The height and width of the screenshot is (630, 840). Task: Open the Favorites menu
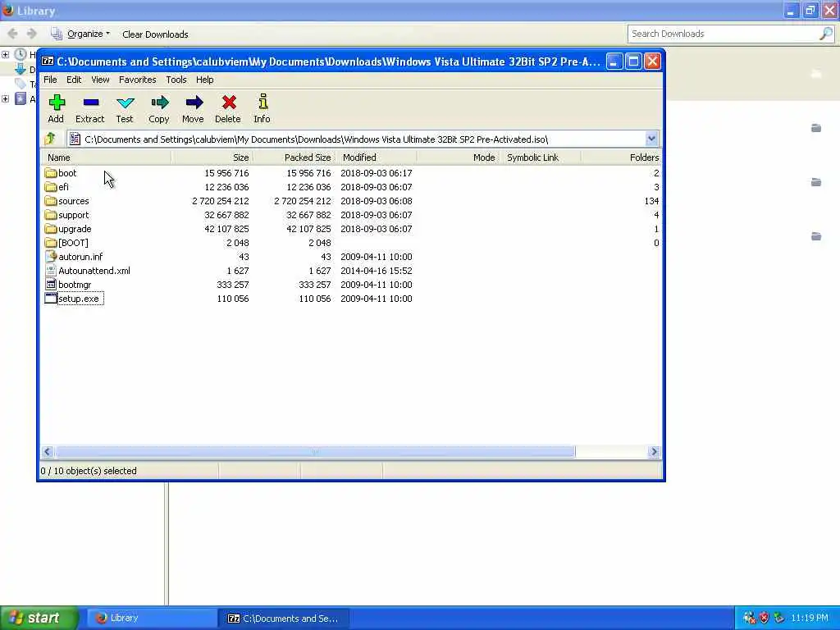(x=138, y=80)
